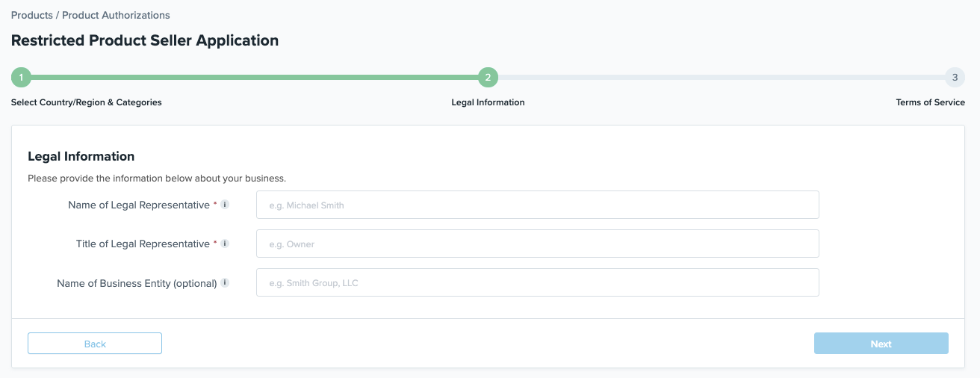
Task: Click the Title of Legal Representative input
Action: [x=537, y=244]
